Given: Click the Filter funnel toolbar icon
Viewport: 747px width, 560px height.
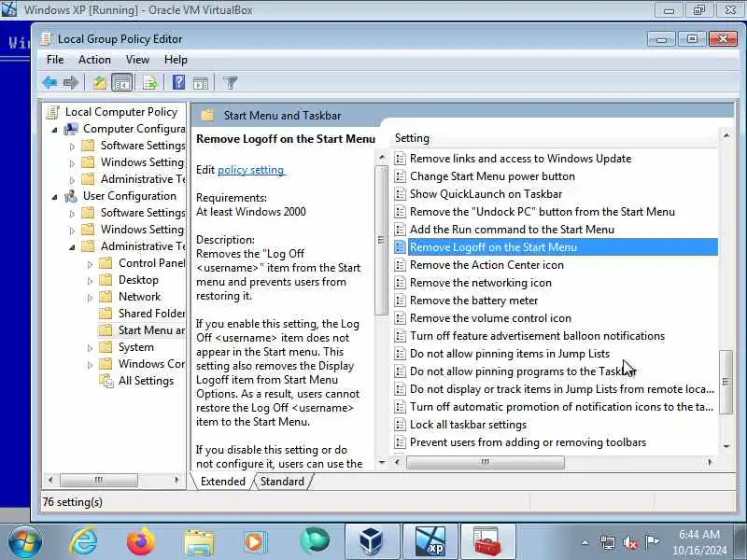Looking at the screenshot, I should coord(230,83).
